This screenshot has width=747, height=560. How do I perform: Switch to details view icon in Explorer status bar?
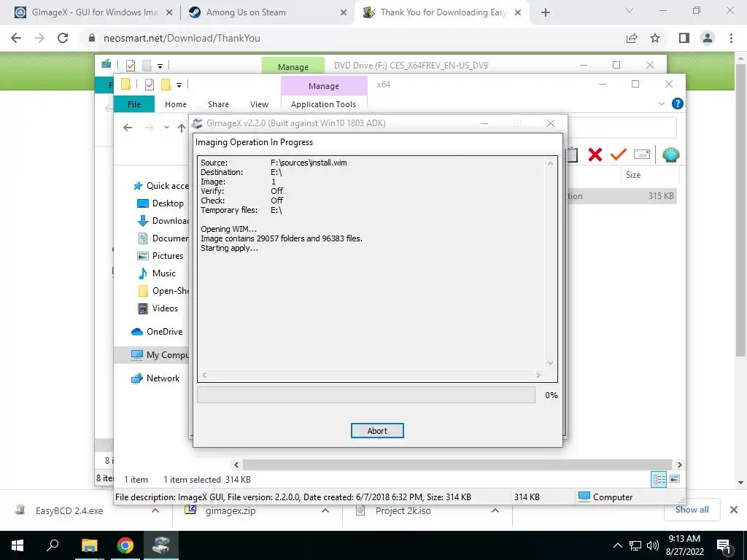tap(659, 479)
